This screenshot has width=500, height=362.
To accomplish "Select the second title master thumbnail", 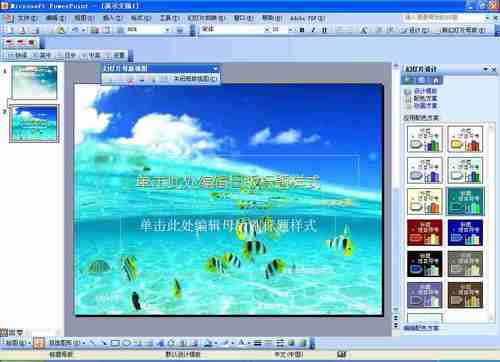I will [34, 123].
